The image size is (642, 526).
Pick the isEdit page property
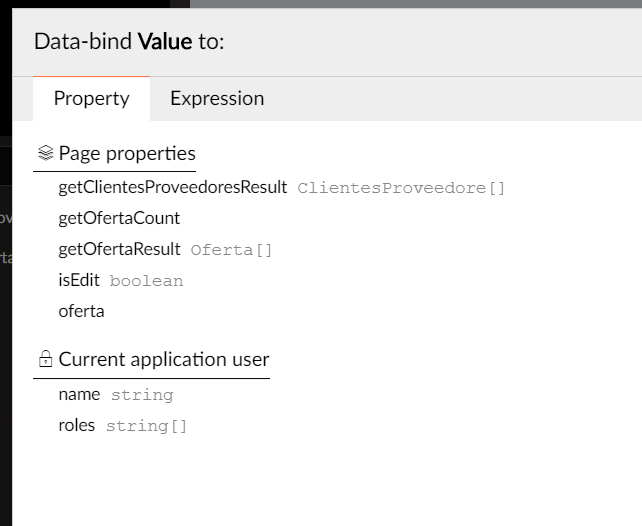[x=79, y=280]
